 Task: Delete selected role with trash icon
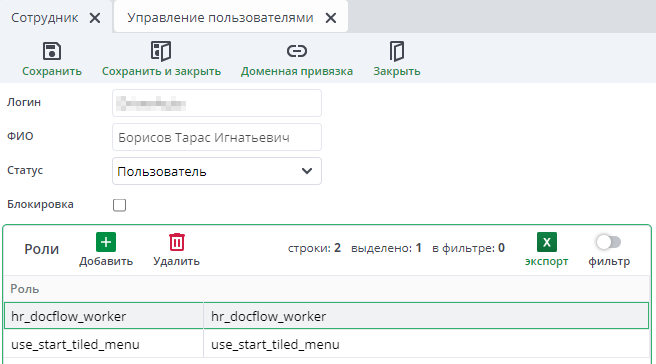pos(177,242)
